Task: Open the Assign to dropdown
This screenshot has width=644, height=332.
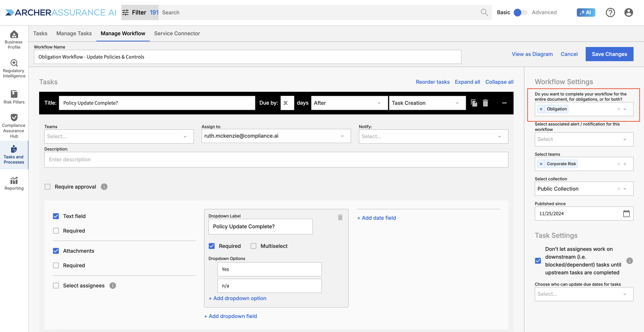Action: click(276, 136)
